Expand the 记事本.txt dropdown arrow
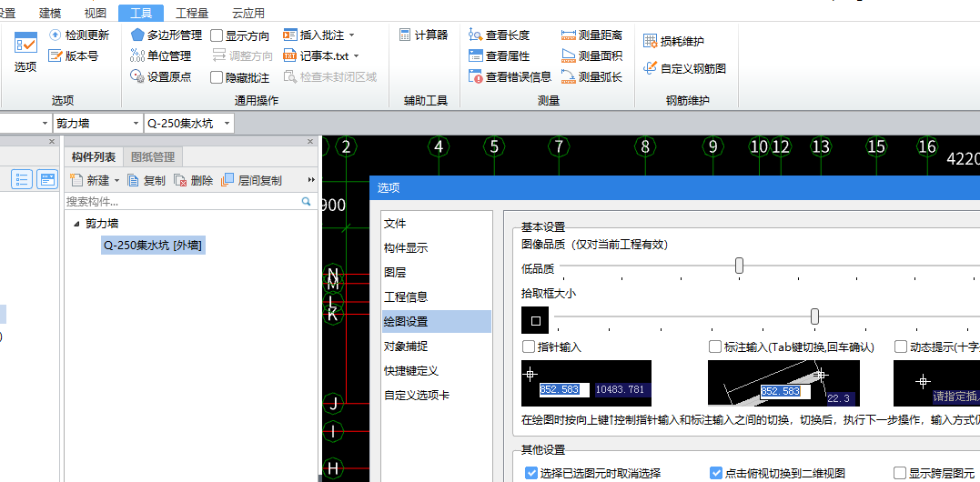 pyautogui.click(x=357, y=55)
